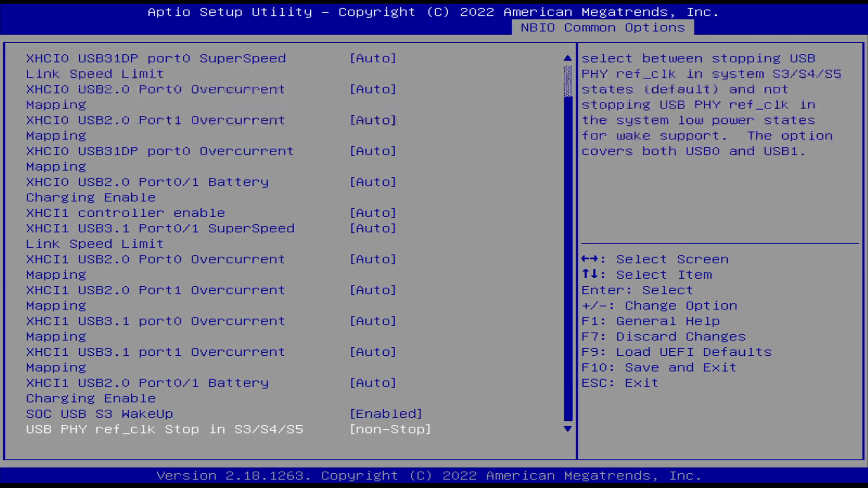This screenshot has width=868, height=488.
Task: Click the scroll up arrow of the settings list
Action: 568,58
